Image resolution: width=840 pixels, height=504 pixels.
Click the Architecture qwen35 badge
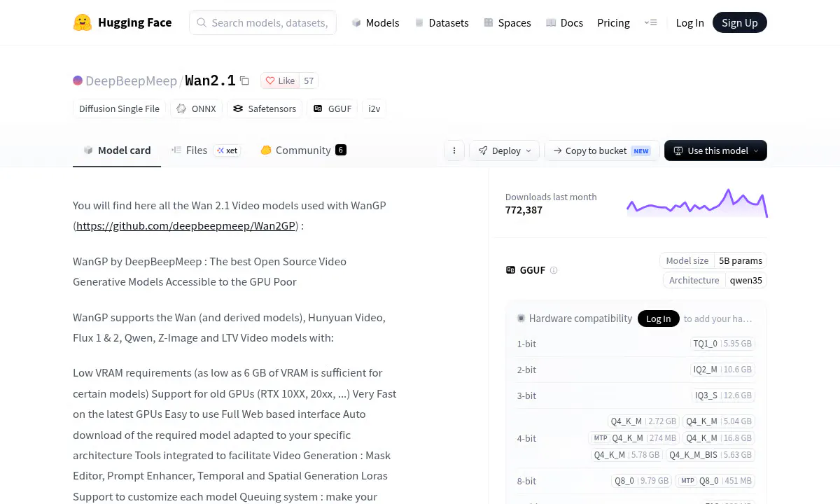(715, 280)
